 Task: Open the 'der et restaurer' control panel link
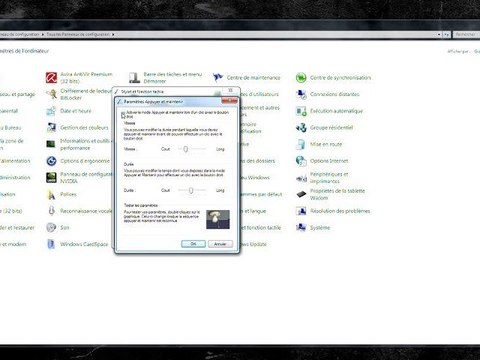[17, 228]
